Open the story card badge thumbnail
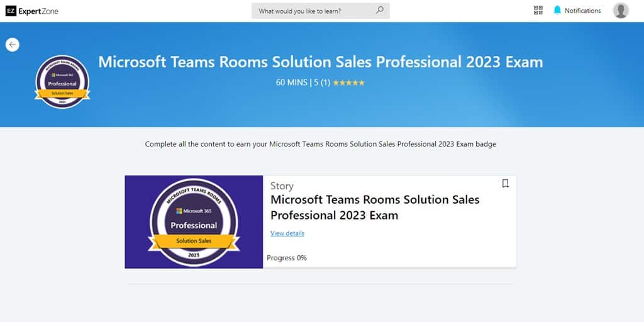This screenshot has height=322, width=644. tap(194, 222)
